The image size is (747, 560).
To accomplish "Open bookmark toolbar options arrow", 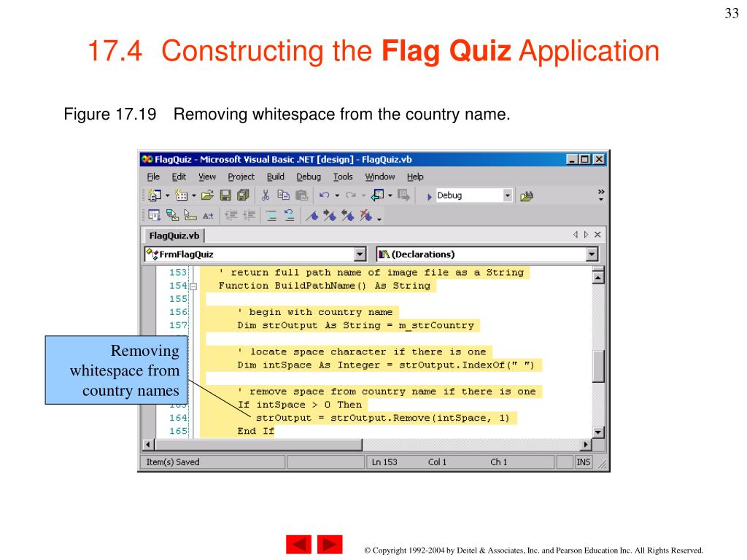I will pos(379,219).
